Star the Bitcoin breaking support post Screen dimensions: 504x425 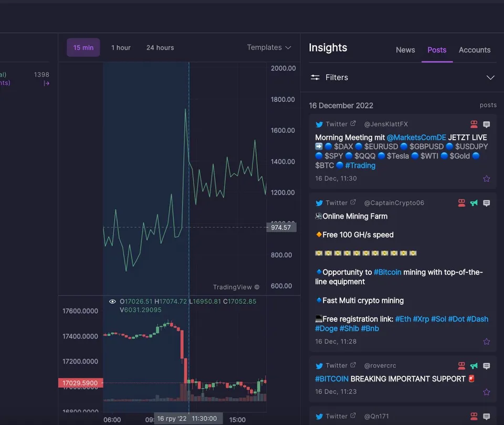point(486,392)
